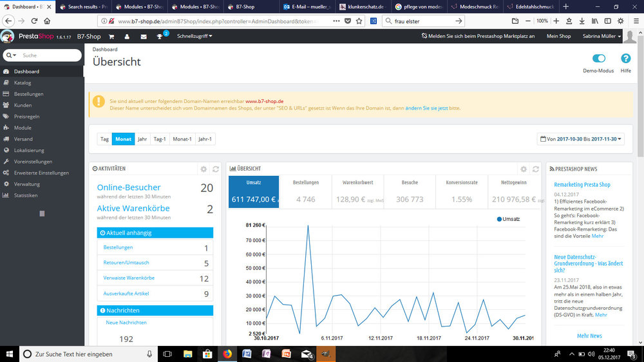Refresh the Übersicht panel

536,169
